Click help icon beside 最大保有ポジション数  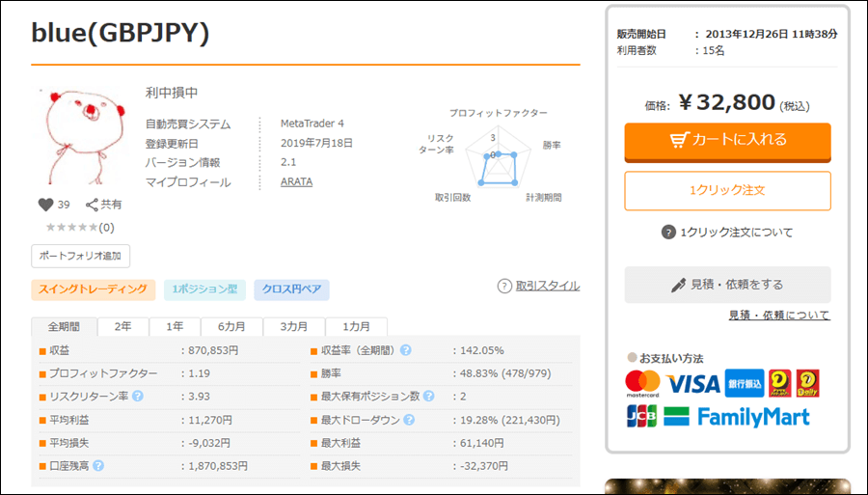[428, 396]
